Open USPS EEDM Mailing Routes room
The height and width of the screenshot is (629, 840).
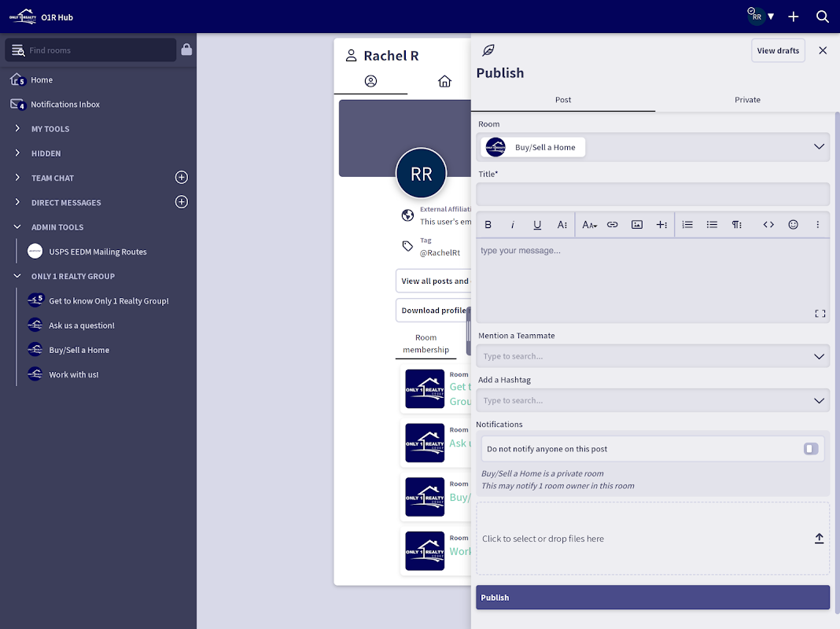pos(98,252)
